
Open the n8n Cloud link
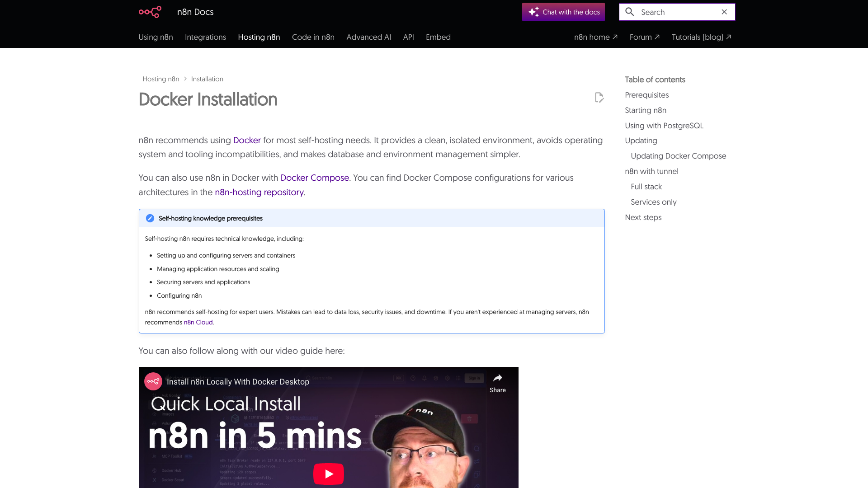[198, 322]
